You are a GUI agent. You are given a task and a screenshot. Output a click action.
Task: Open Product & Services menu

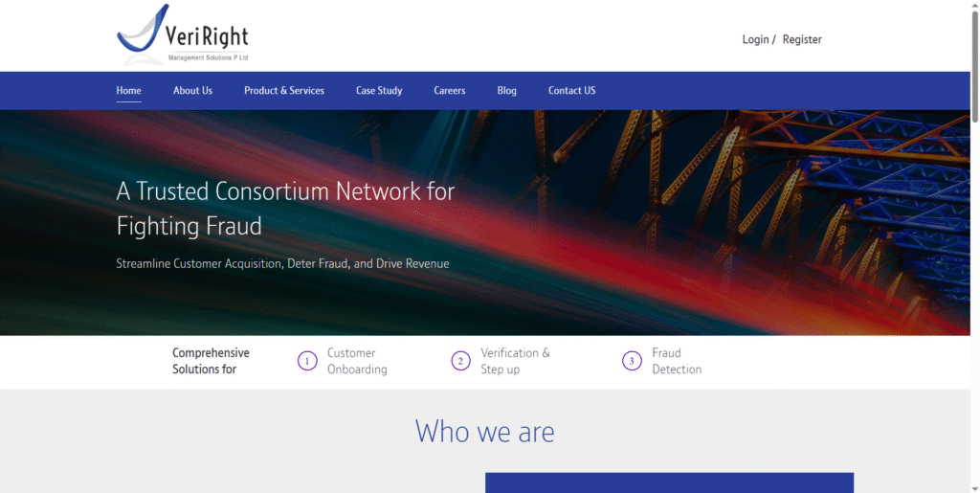pos(283,91)
